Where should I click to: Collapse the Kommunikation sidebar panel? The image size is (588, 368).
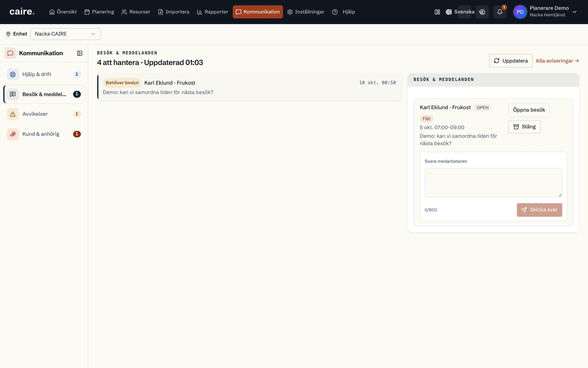click(80, 53)
